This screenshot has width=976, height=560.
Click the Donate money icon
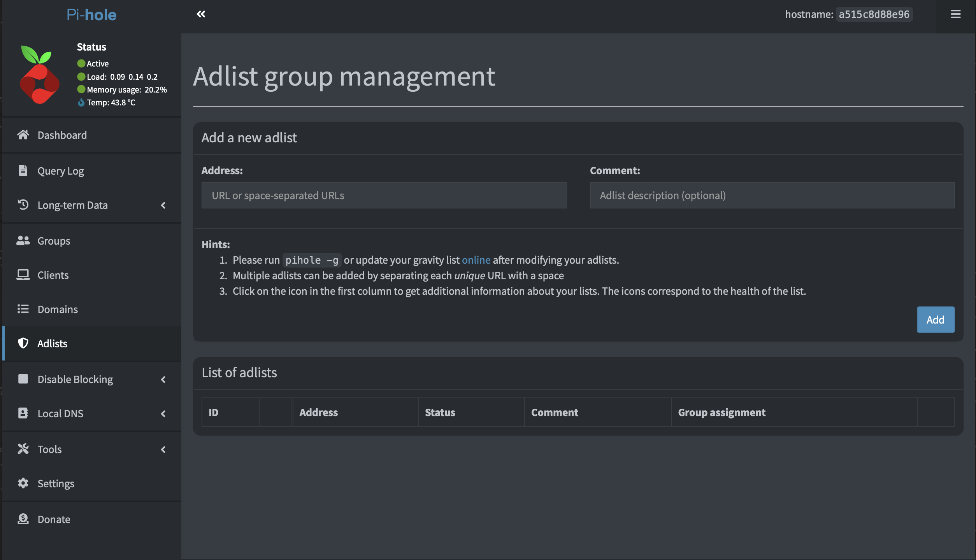tap(23, 519)
